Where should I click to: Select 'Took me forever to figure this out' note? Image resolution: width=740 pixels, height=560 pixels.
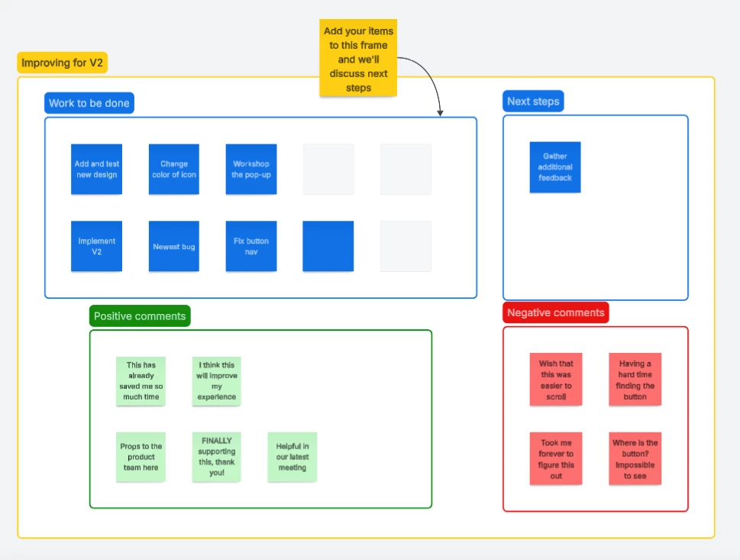tap(556, 458)
